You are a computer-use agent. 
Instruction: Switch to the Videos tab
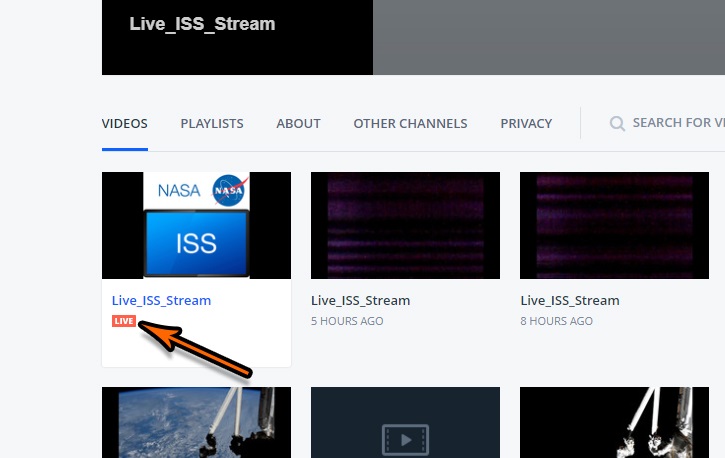coord(125,124)
